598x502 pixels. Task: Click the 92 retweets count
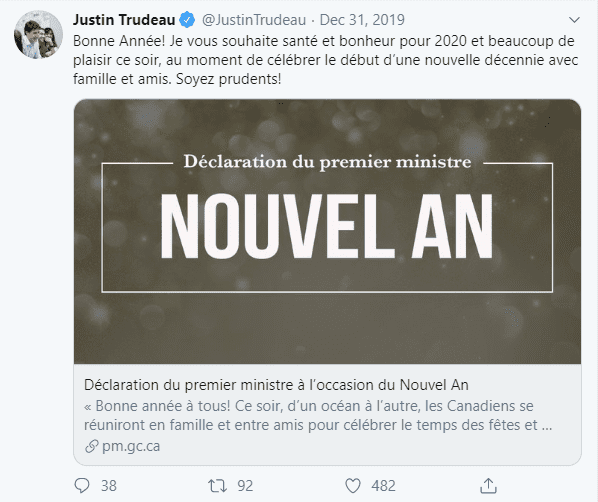click(x=245, y=486)
